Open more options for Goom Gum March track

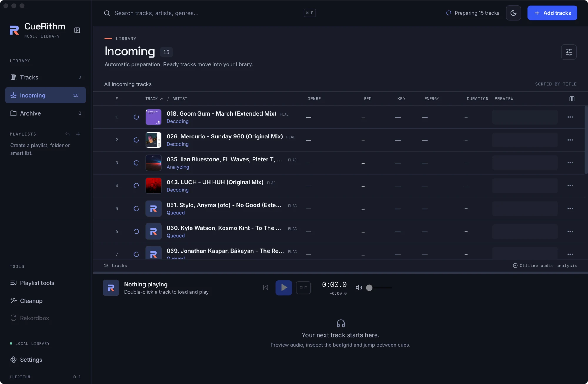(570, 117)
